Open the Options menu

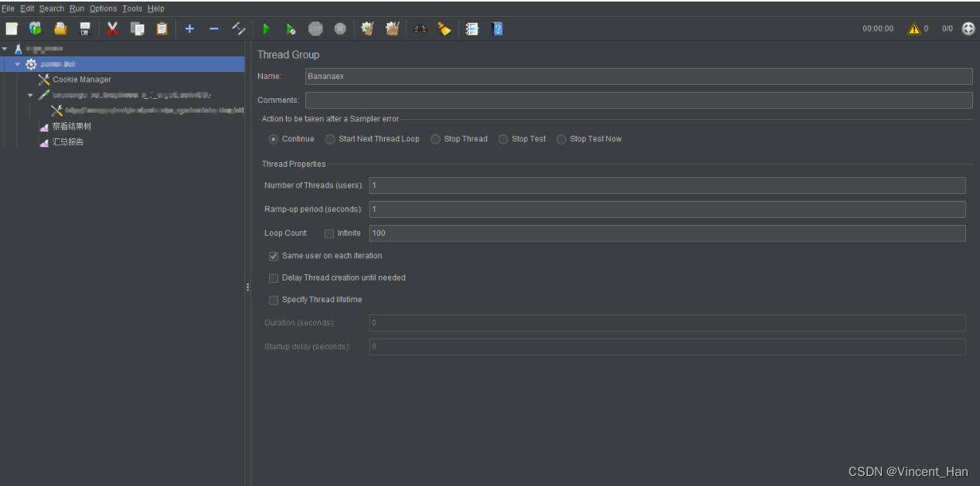(103, 8)
